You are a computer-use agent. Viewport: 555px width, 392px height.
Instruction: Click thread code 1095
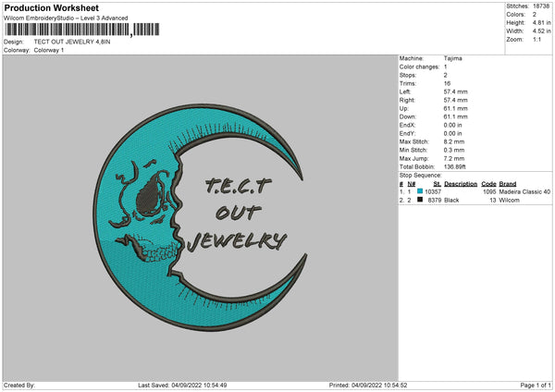489,191
